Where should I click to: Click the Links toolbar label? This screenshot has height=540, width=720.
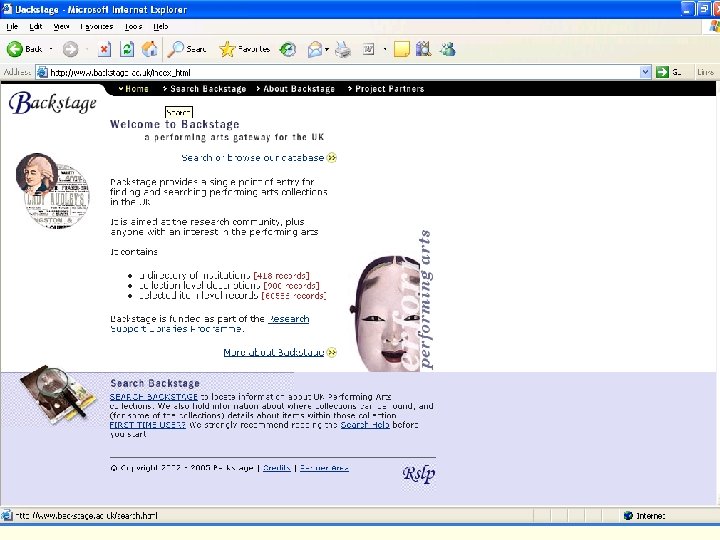pyautogui.click(x=705, y=72)
